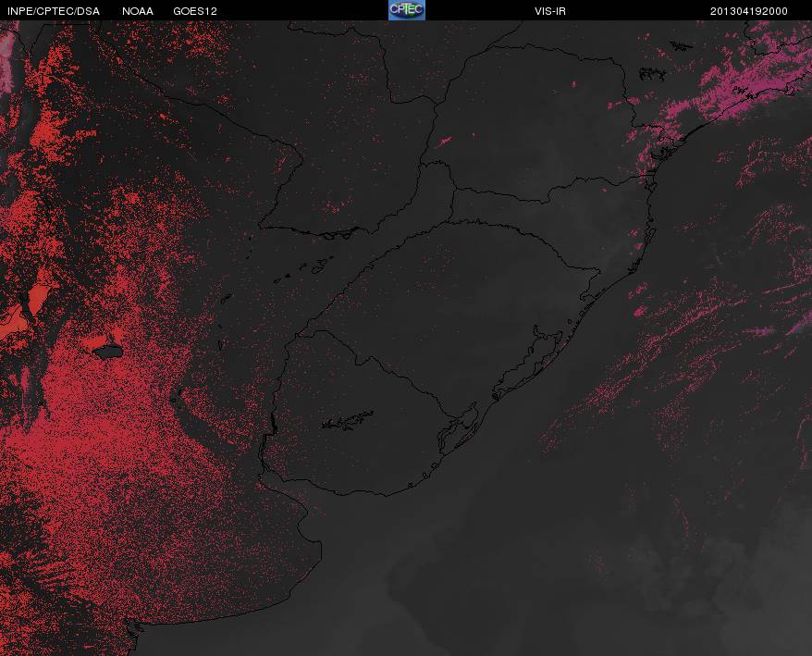The height and width of the screenshot is (656, 812).
Task: Click the 201304192000 timestamp
Action: (x=749, y=11)
